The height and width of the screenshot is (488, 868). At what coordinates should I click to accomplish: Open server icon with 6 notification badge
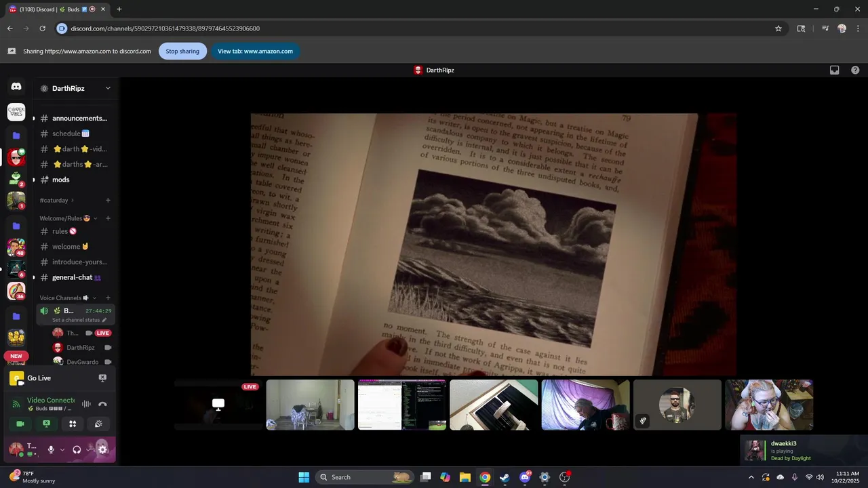(x=16, y=269)
